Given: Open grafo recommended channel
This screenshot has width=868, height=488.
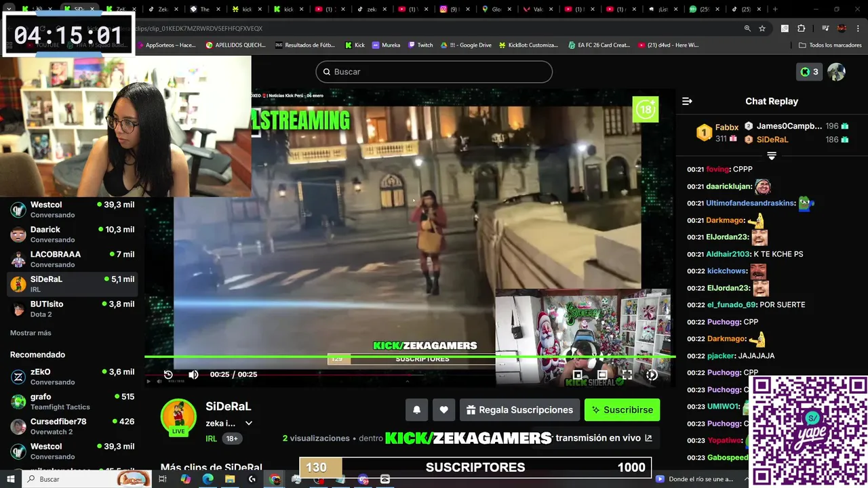Looking at the screenshot, I should [72, 401].
